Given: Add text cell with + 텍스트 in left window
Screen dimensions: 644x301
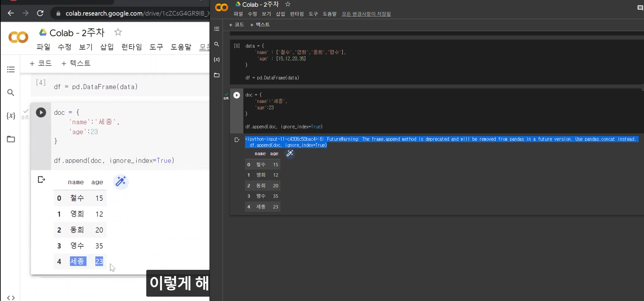Looking at the screenshot, I should 76,63.
